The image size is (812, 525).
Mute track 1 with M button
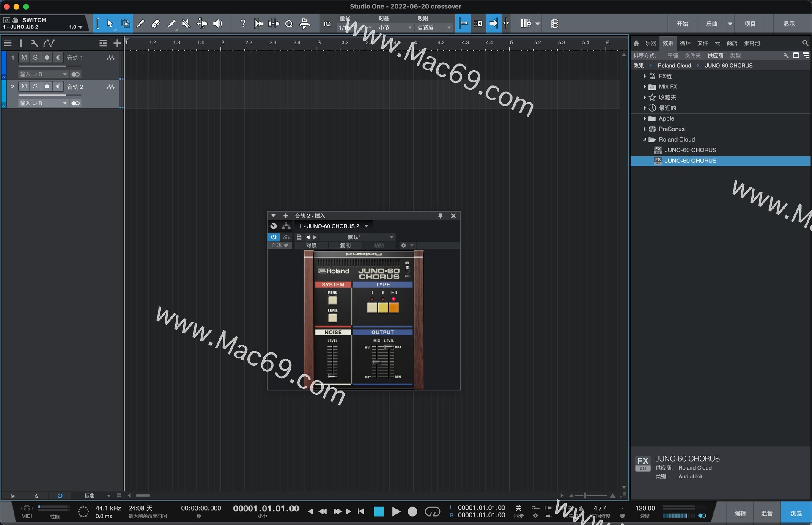24,58
